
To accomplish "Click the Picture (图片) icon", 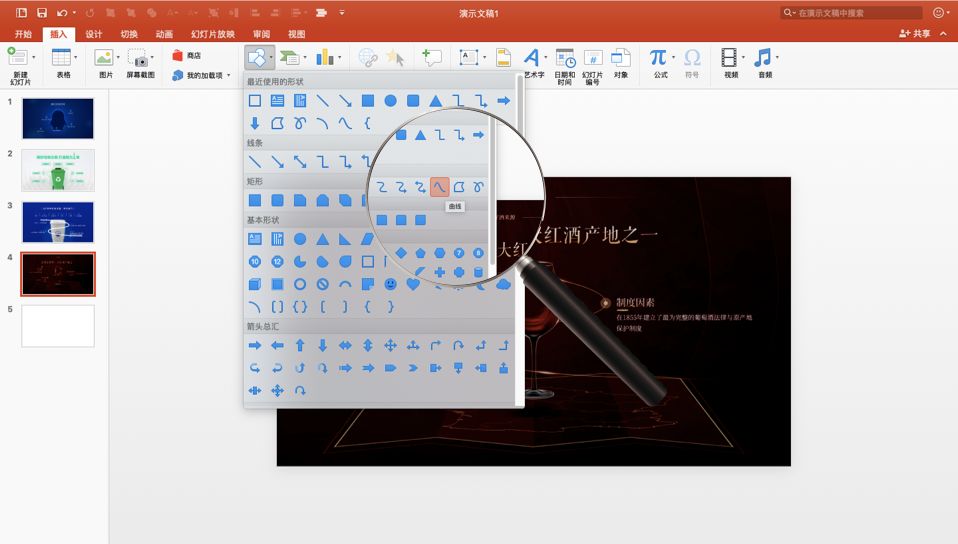I will click(104, 57).
